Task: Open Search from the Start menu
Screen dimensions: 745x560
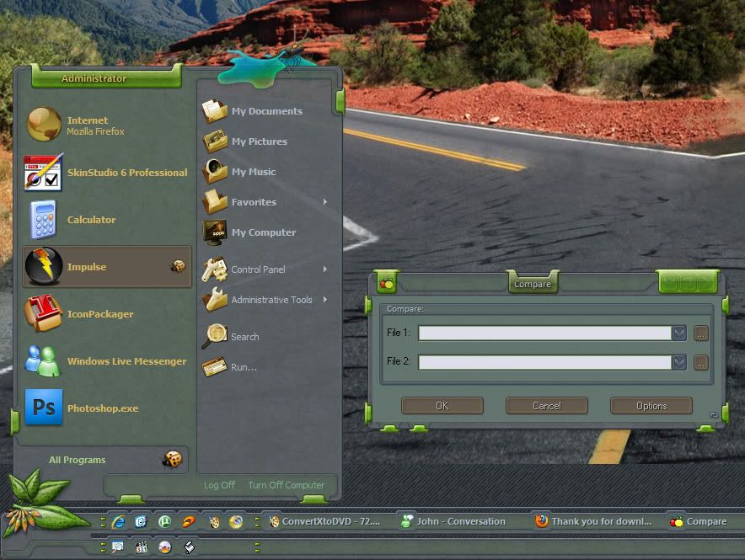Action: [x=265, y=337]
